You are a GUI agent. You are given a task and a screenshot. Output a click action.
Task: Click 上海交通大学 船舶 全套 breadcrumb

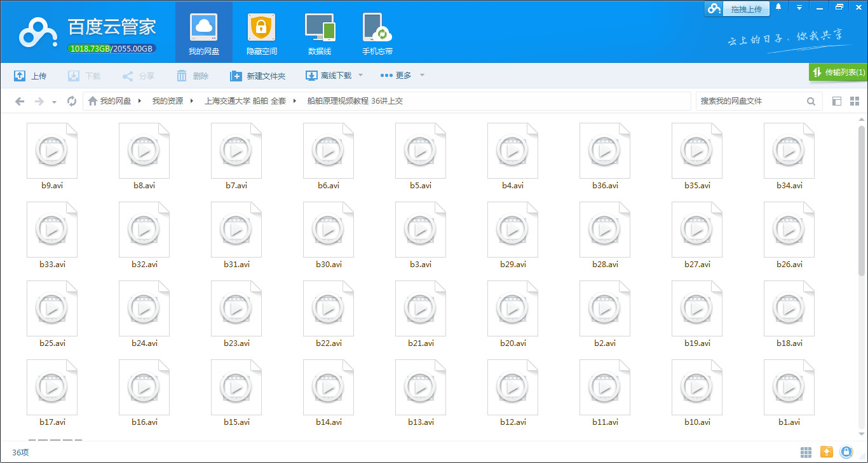(x=245, y=101)
